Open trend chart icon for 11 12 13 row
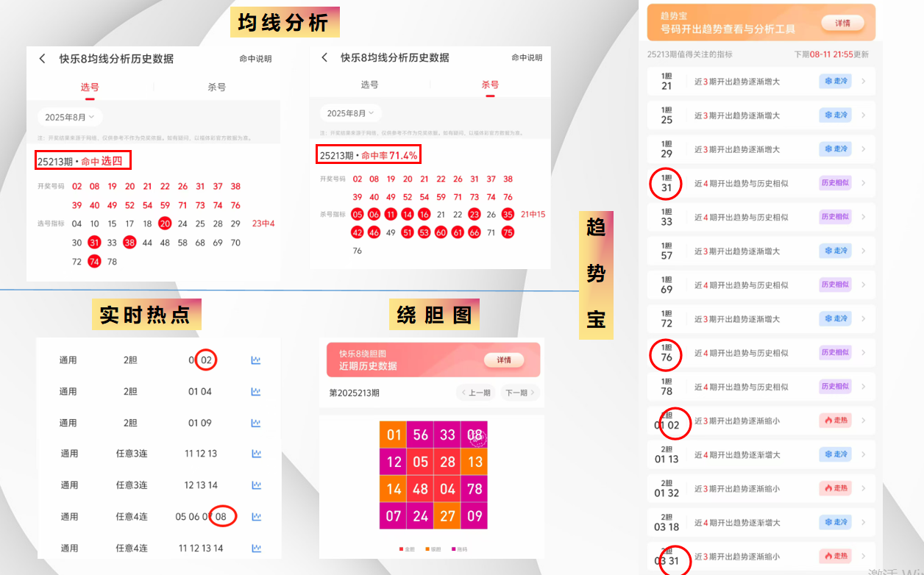Viewport: 924px width, 575px height. coord(256,454)
